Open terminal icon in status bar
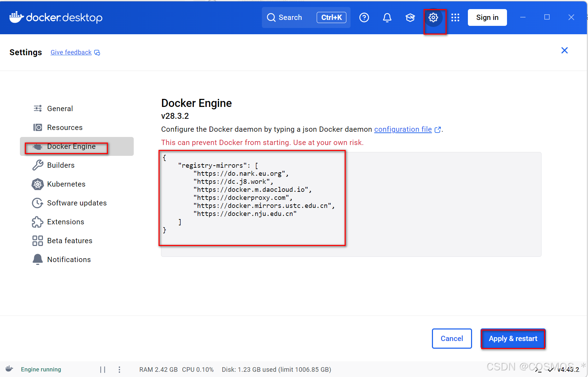Image resolution: width=588 pixels, height=377 pixels. tap(538, 370)
